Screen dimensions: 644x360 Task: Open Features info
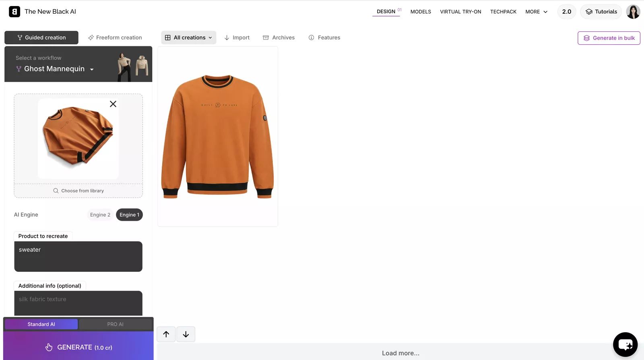(324, 37)
